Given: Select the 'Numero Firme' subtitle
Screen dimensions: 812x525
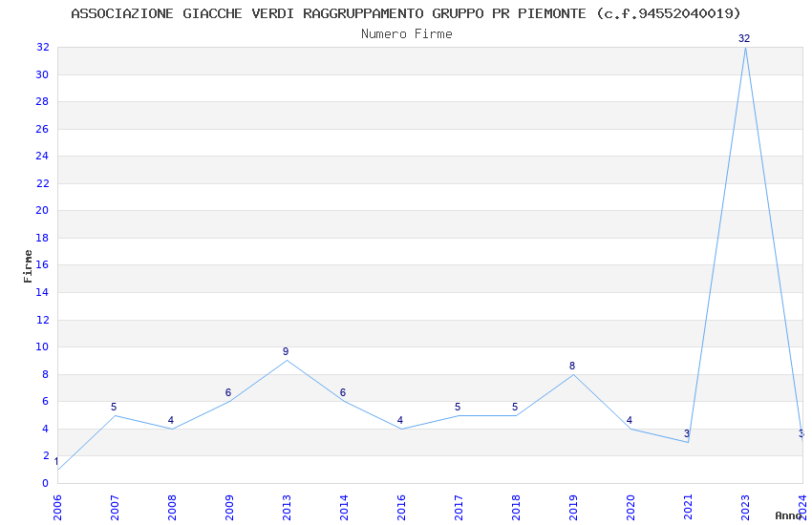Looking at the screenshot, I should pos(407,34).
